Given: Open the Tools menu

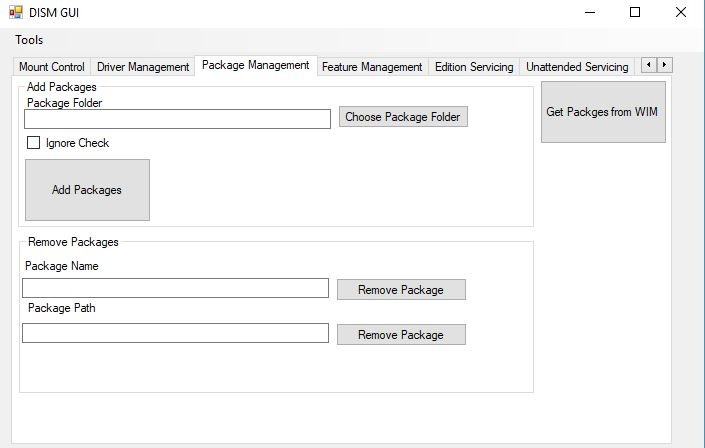Looking at the screenshot, I should pyautogui.click(x=29, y=40).
